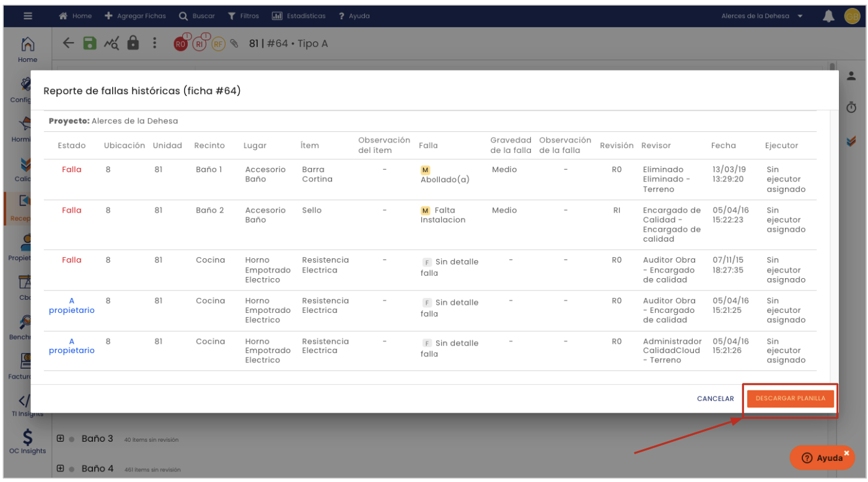The height and width of the screenshot is (482, 868).
Task: Click the padlock lock icon
Action: click(x=132, y=43)
